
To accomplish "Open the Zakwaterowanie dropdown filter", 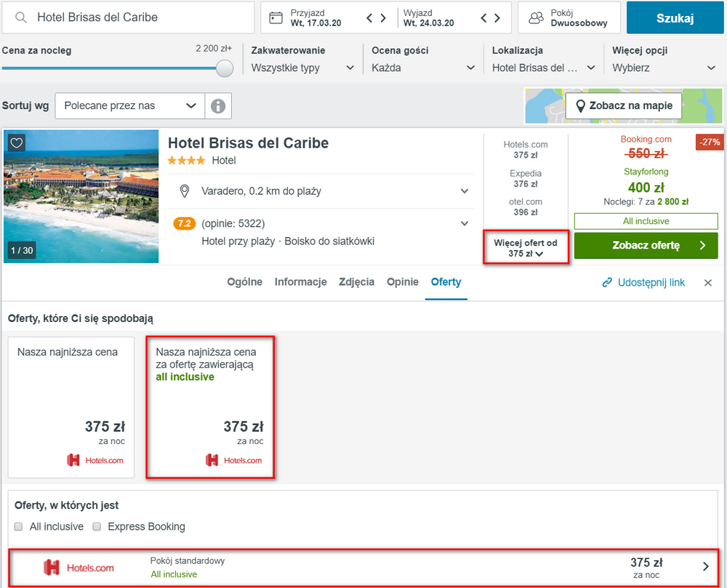I will [302, 68].
